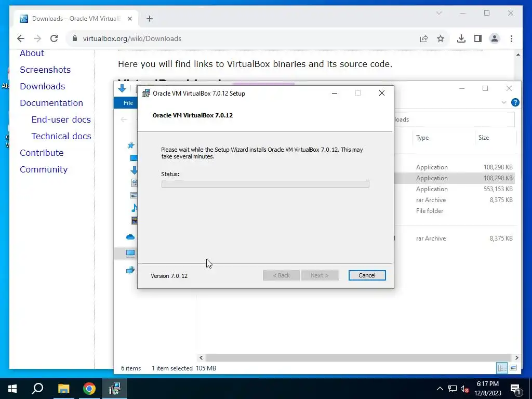Minimize the VirtualBox Setup dialog
The height and width of the screenshot is (399, 532).
335,93
